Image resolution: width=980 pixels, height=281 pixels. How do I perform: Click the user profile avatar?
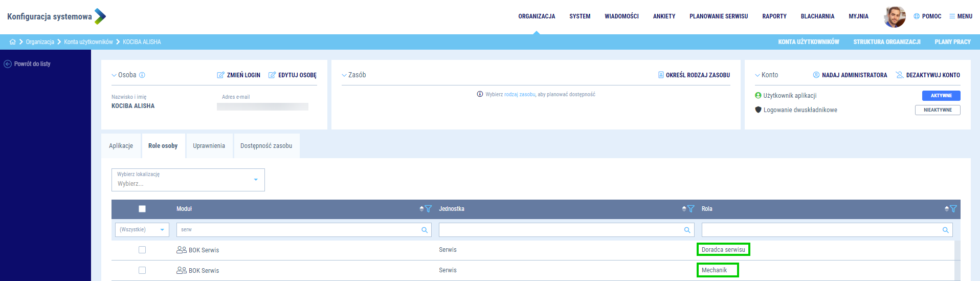pyautogui.click(x=894, y=16)
